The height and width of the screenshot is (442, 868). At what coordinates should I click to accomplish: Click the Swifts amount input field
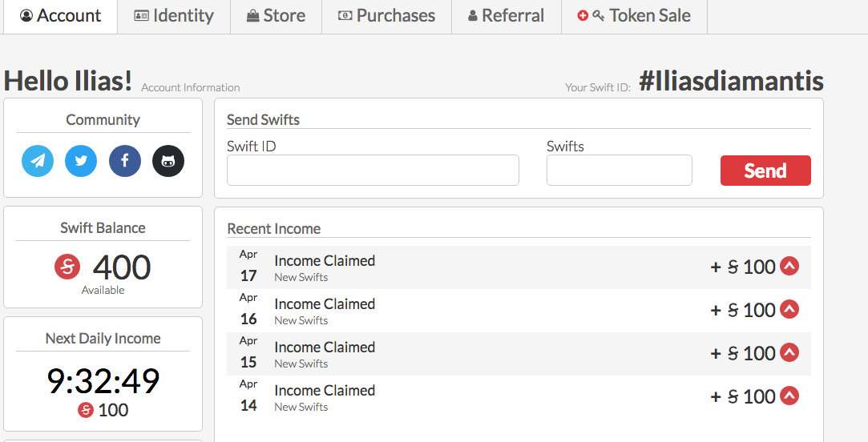619,171
